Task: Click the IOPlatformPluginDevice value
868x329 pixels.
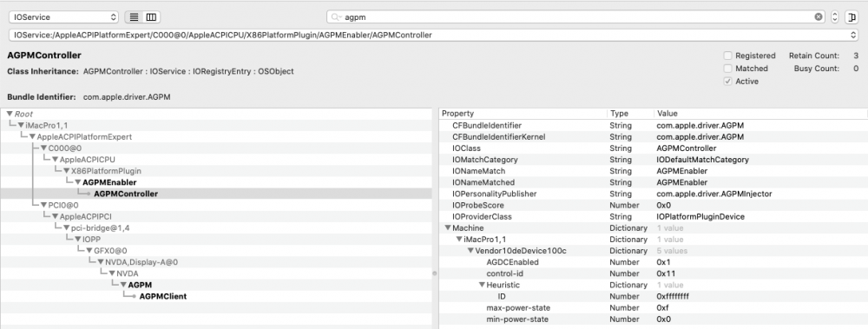Action: coord(700,216)
